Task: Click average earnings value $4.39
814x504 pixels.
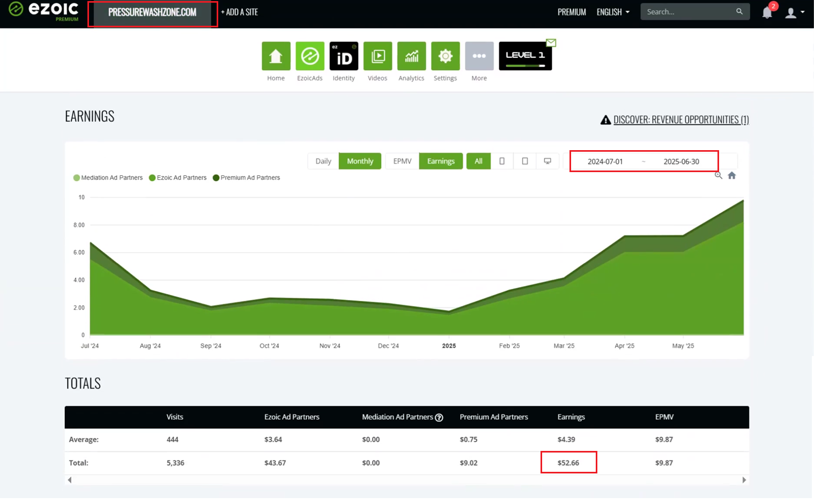Action: 566,439
